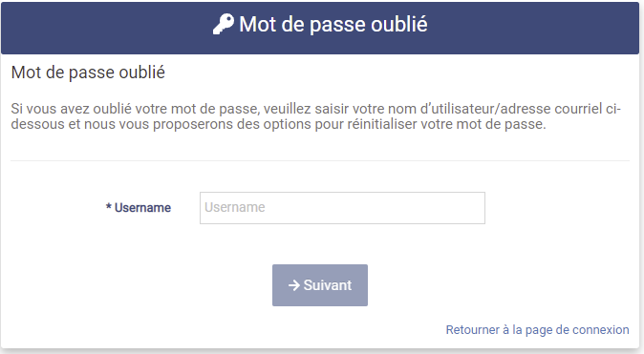This screenshot has height=354, width=644.
Task: Click the empty right end of Username field
Action: point(452,208)
